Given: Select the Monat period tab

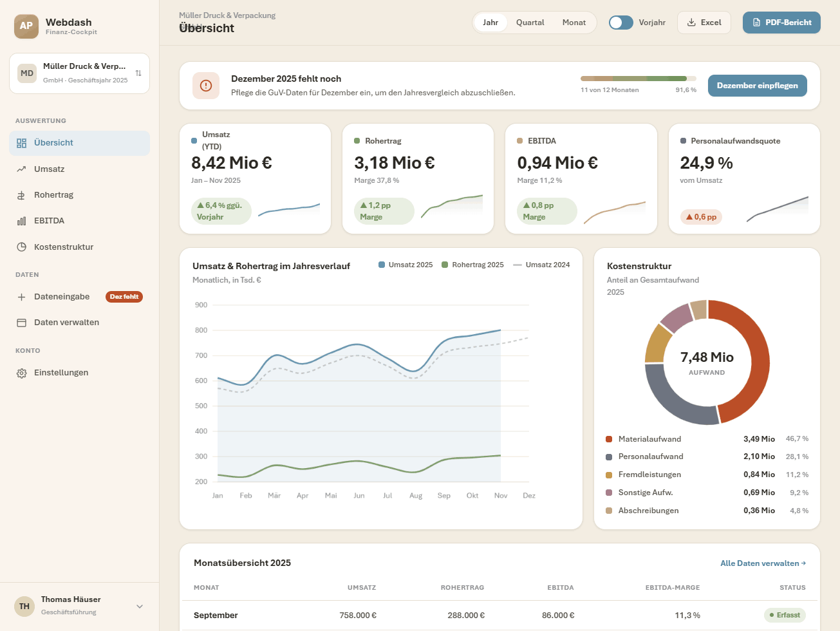Looking at the screenshot, I should 574,23.
